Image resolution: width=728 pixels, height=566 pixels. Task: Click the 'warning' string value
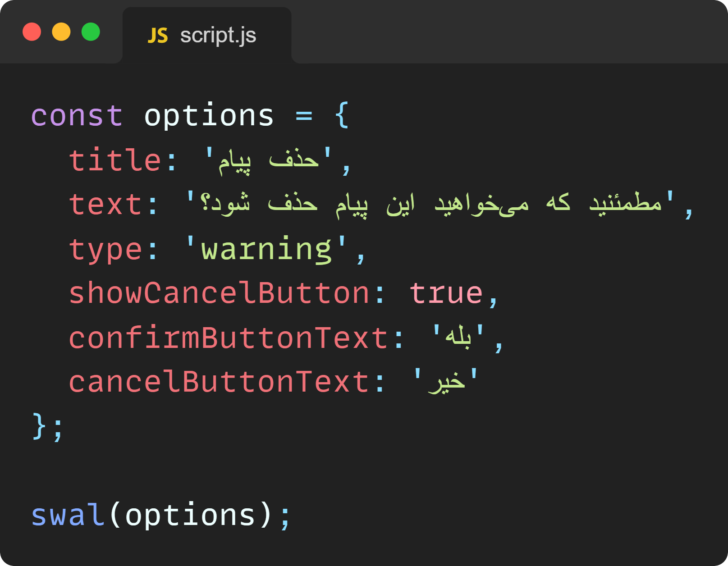266,249
